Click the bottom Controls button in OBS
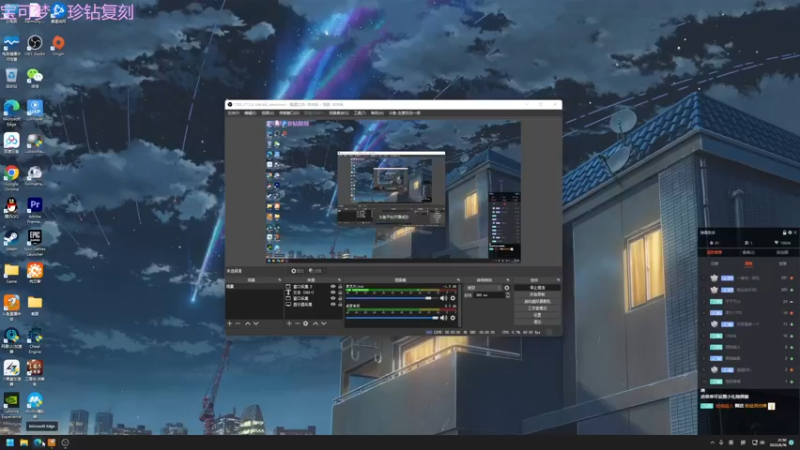Screen dimensions: 800x450 (x=537, y=322)
